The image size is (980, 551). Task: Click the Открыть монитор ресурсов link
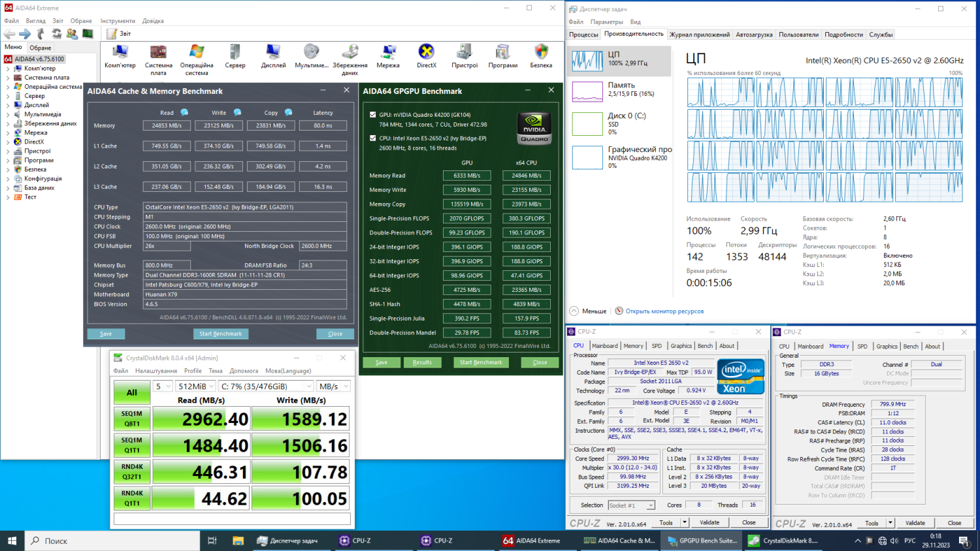664,311
